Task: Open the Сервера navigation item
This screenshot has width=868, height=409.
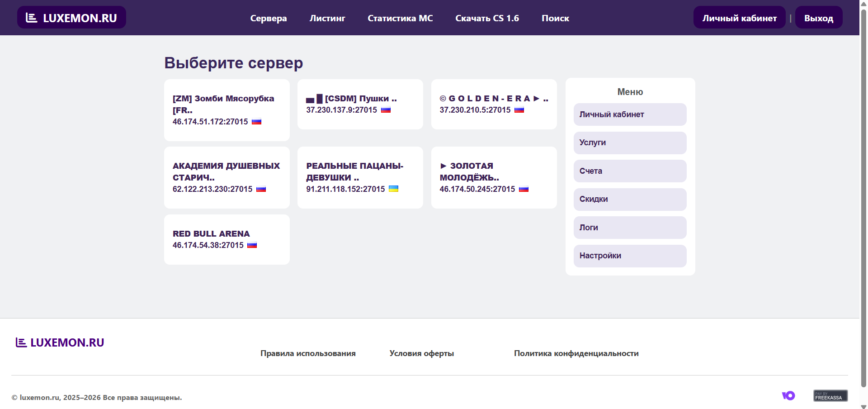Action: click(x=268, y=18)
